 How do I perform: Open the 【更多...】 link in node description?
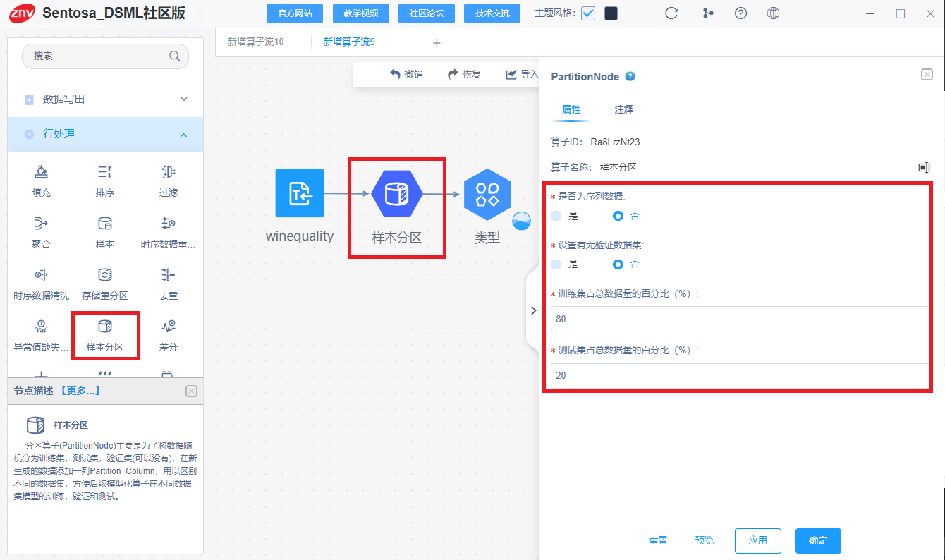(x=80, y=391)
